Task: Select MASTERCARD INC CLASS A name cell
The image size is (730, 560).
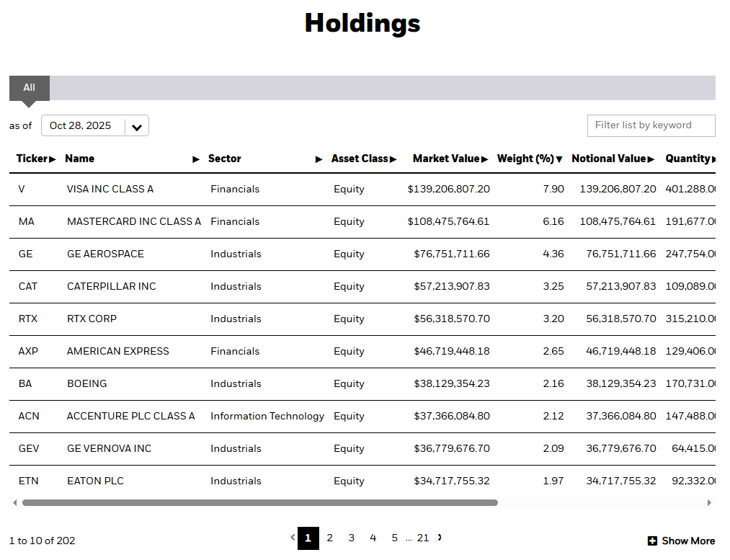Action: click(x=134, y=221)
